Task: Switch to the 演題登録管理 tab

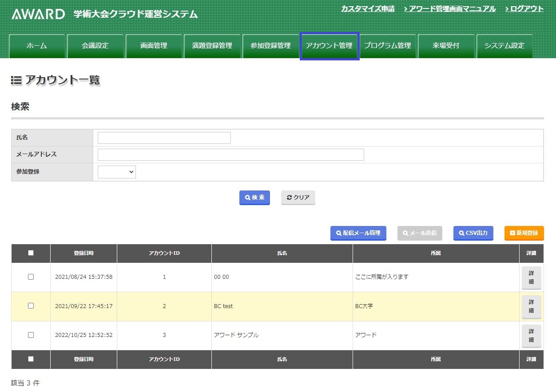Action: tap(212, 46)
